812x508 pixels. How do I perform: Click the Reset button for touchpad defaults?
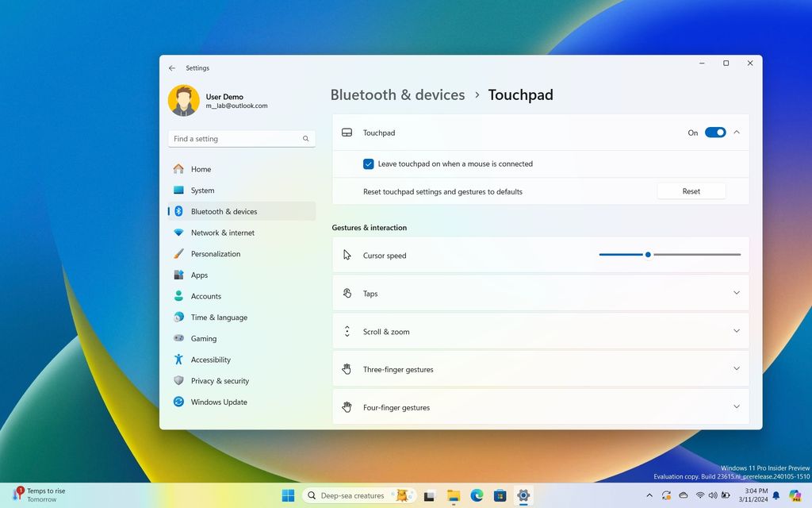point(691,191)
